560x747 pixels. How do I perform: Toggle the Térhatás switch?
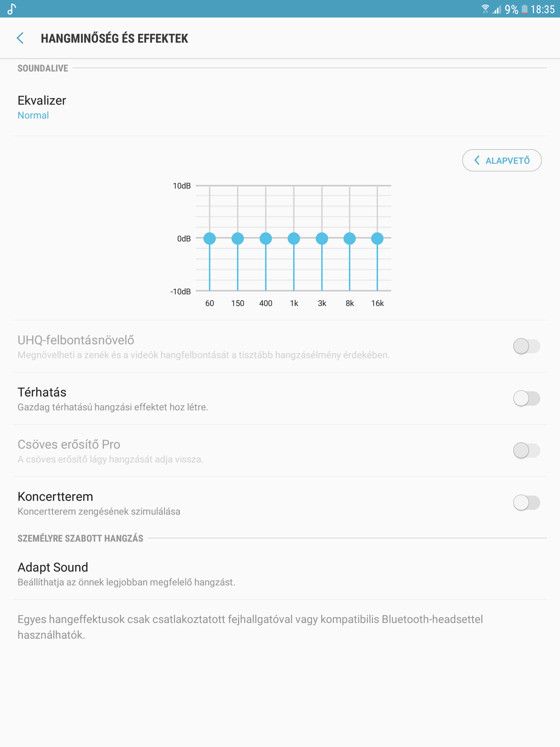(526, 398)
